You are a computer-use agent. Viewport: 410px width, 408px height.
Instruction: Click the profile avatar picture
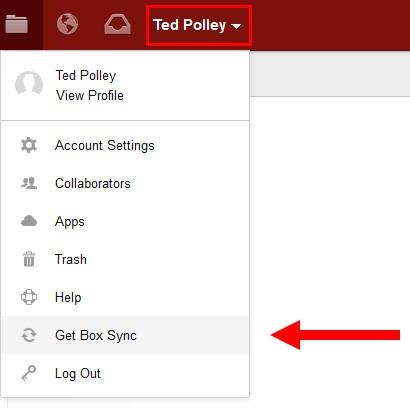[29, 84]
